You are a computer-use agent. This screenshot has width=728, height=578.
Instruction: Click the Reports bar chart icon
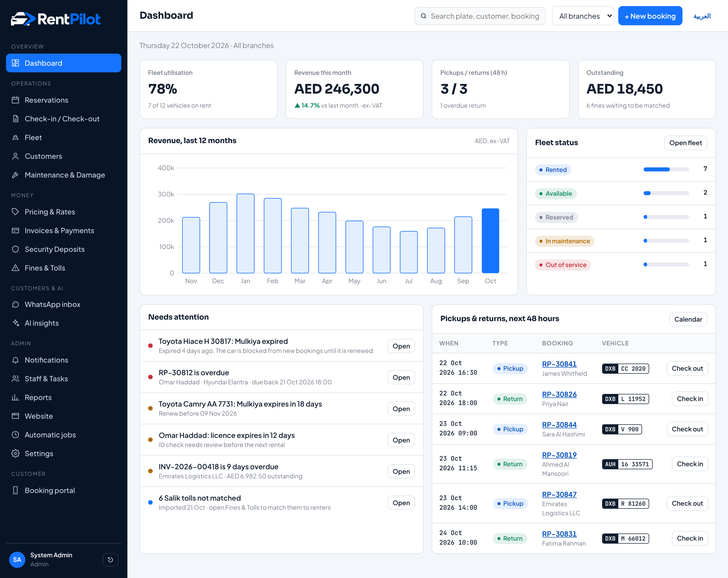pyautogui.click(x=15, y=398)
